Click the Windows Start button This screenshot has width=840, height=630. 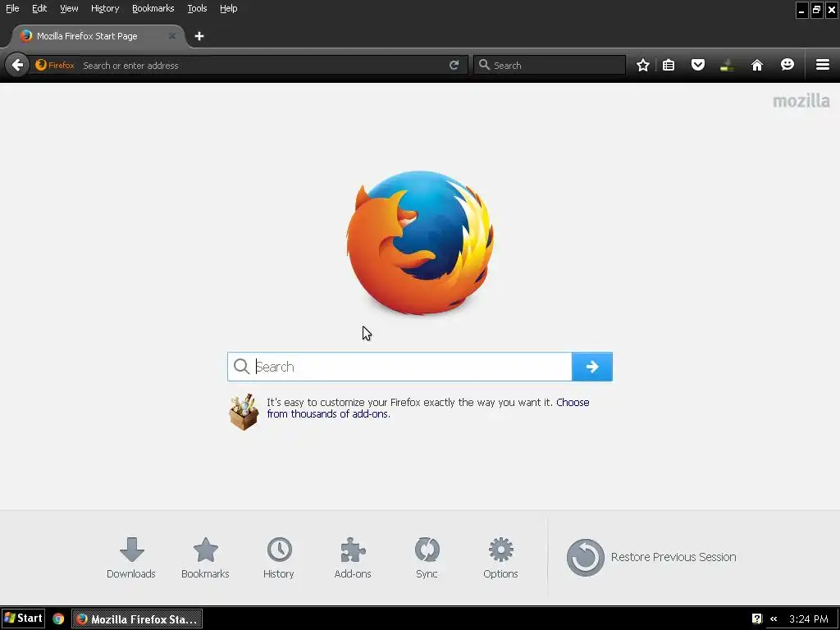(23, 619)
